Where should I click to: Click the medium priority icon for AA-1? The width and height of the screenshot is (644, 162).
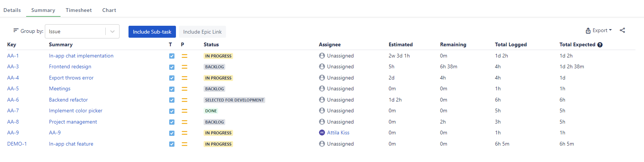pos(185,56)
